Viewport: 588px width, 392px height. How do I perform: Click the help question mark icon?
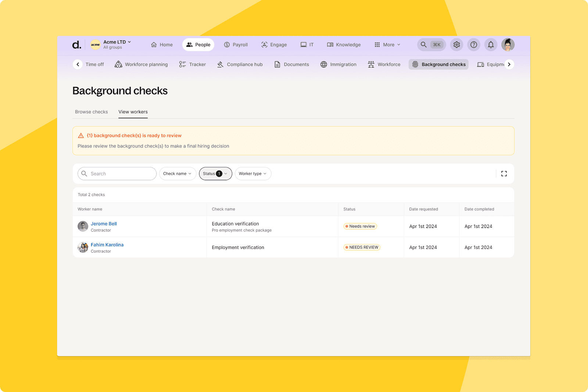pos(474,44)
